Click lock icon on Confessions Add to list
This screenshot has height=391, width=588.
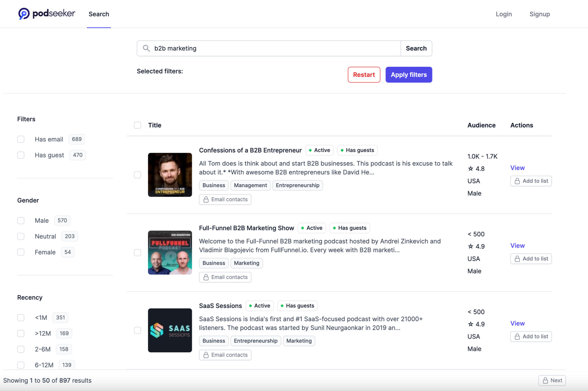point(517,181)
